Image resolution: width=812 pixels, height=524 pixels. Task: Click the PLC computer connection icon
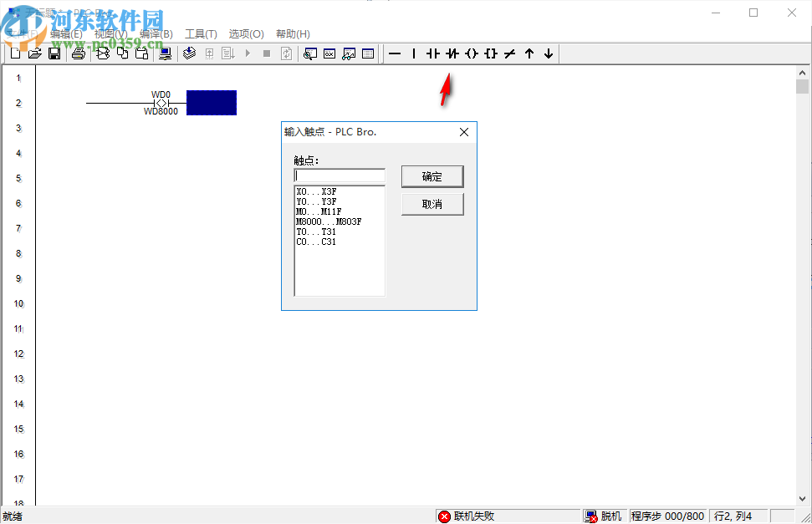click(x=166, y=53)
